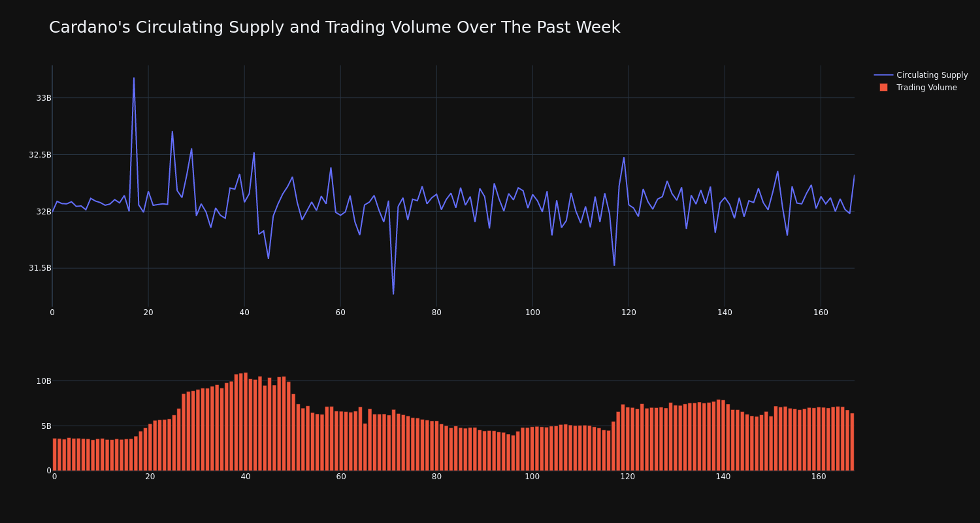Viewport: 980px width, 523px height.
Task: Click x-axis label 40 on supply chart
Action: [x=244, y=312]
